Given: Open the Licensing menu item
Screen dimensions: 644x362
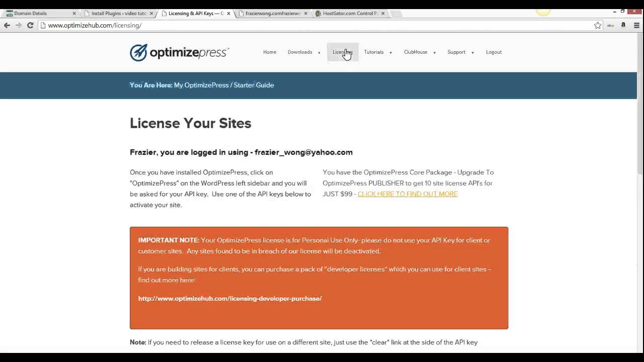Looking at the screenshot, I should tap(343, 52).
